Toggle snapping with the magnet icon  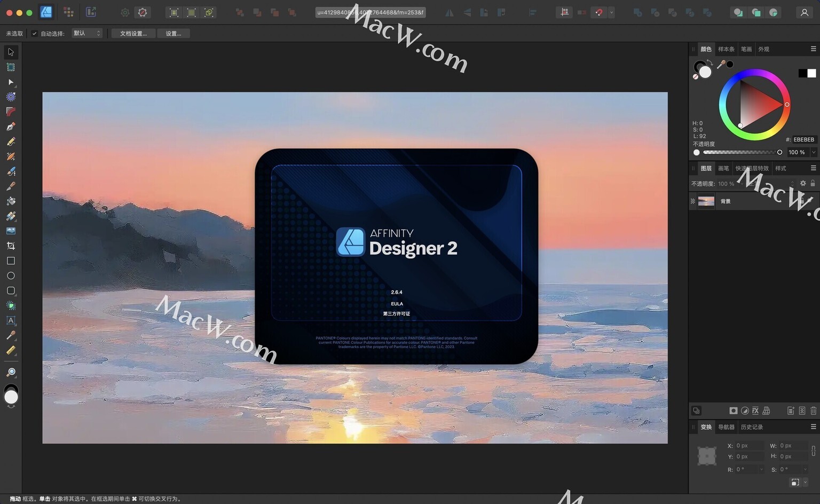click(599, 12)
